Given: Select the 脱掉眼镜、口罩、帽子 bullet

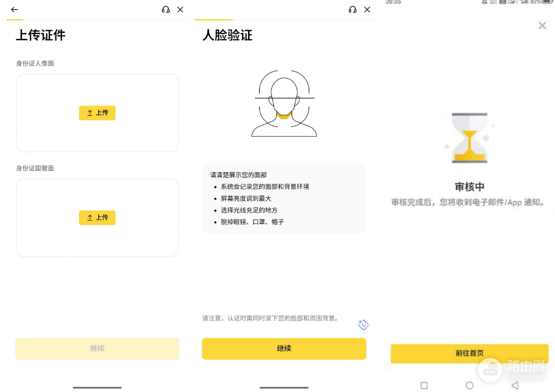Looking at the screenshot, I should (x=253, y=222).
